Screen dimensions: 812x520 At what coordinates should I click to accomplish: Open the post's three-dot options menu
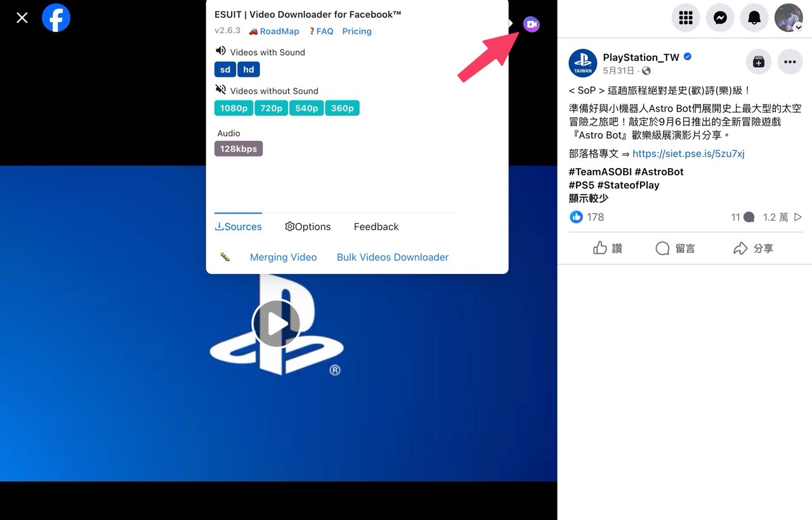click(790, 62)
